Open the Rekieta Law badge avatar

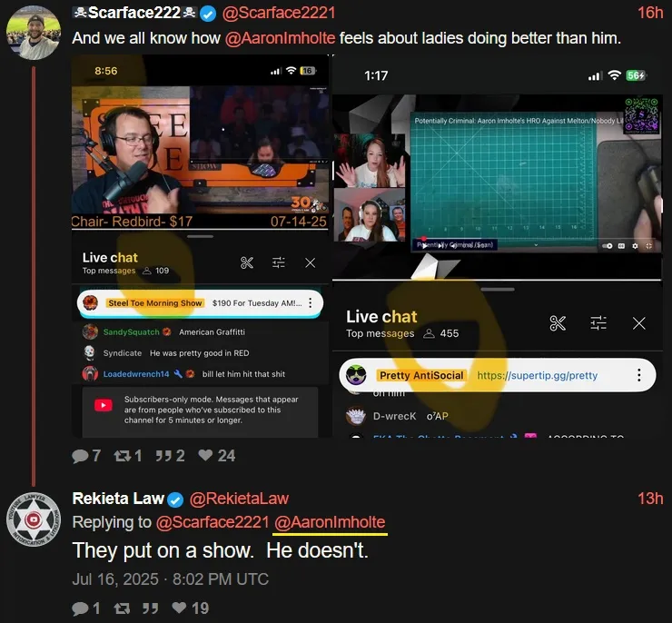(x=34, y=519)
